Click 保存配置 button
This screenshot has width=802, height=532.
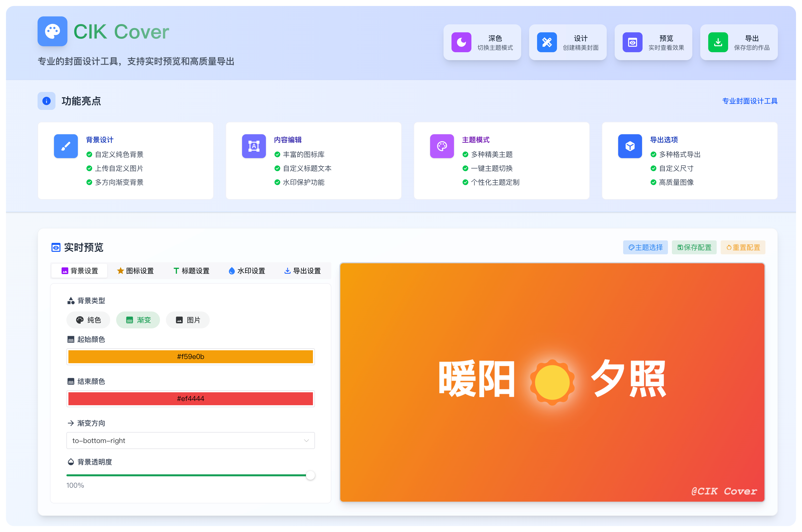tap(694, 247)
